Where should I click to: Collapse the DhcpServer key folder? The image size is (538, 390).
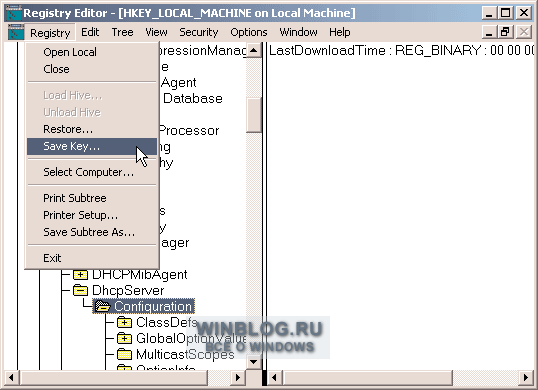click(80, 291)
